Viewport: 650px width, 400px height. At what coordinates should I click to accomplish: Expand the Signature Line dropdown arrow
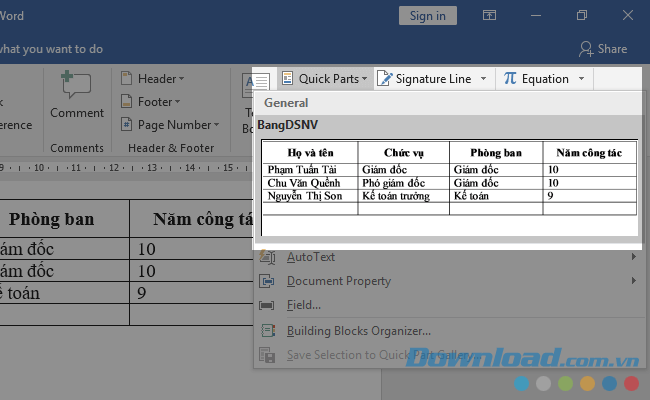(483, 78)
